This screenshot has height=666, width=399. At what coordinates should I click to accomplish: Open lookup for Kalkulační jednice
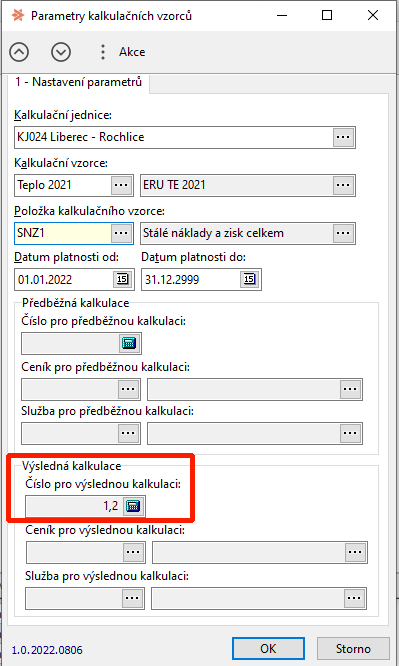[343, 138]
